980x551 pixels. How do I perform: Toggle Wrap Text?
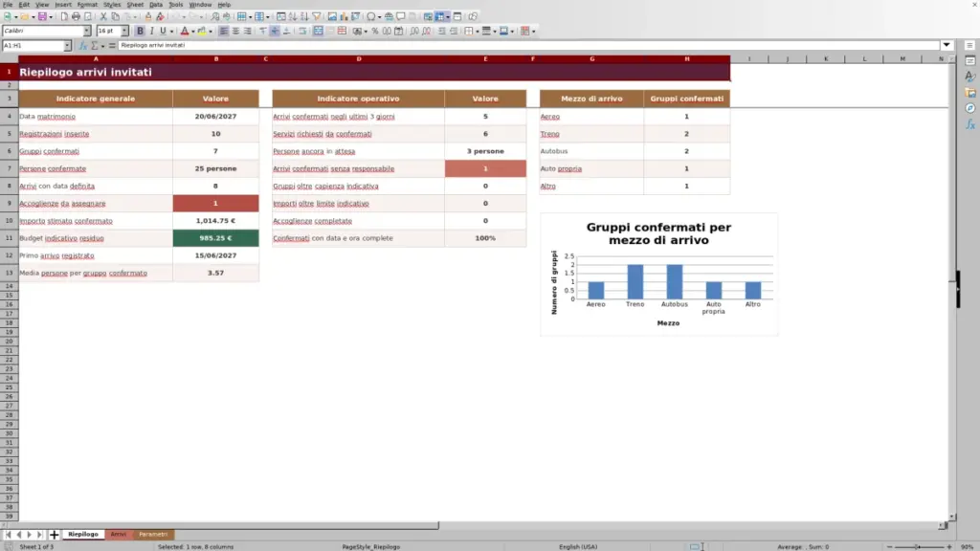point(302,32)
